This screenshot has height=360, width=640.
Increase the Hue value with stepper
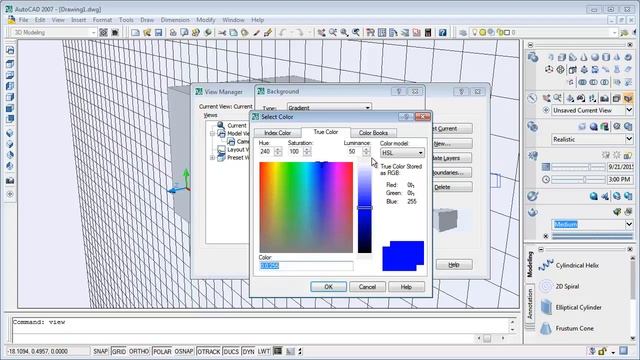click(278, 149)
